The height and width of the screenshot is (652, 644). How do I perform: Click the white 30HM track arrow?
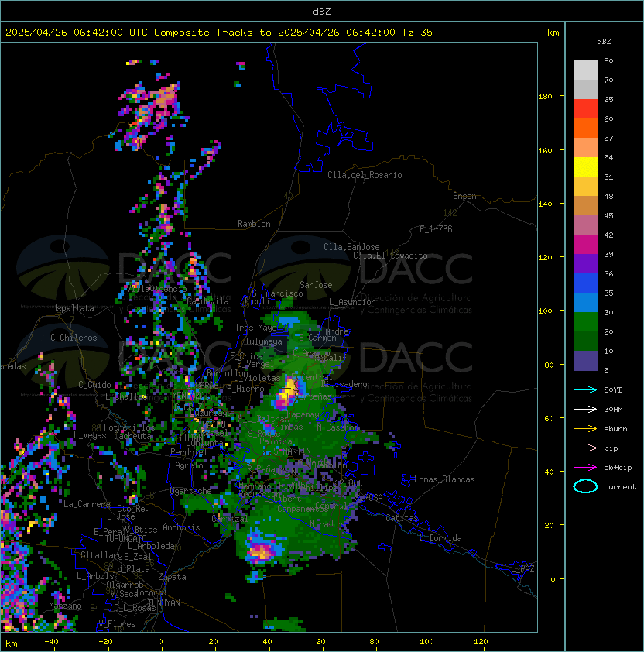[585, 409]
